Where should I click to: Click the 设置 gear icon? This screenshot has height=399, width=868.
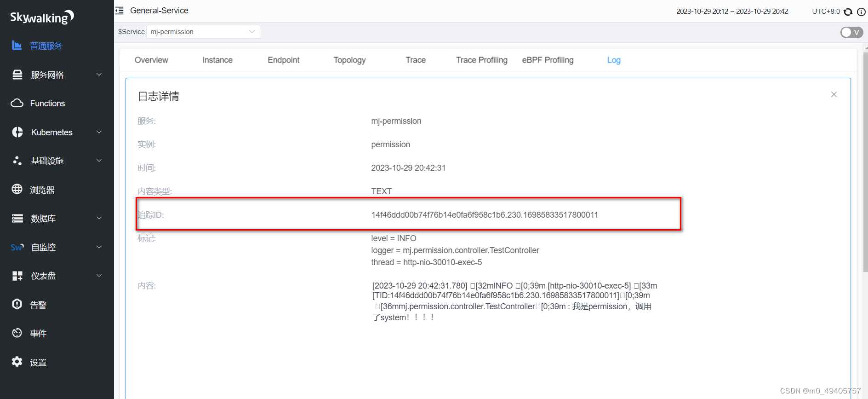coord(17,362)
